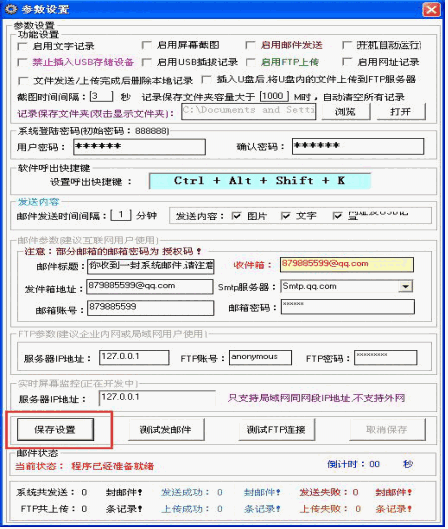Image resolution: width=448 pixels, height=529 pixels.
Task: Close the 参数设置 window
Action: point(431,9)
